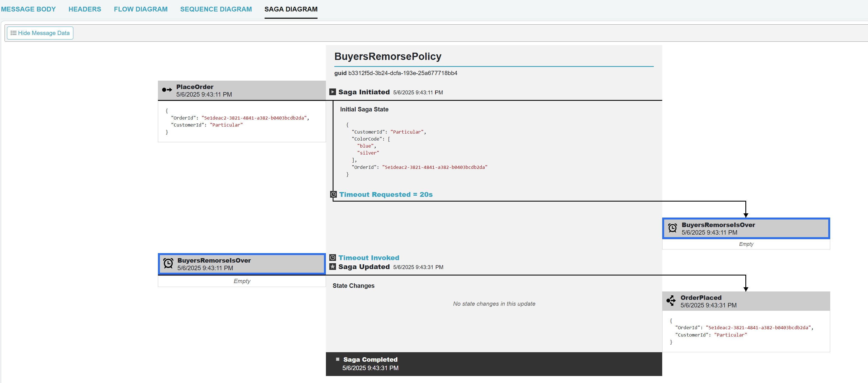Click the Saga Completed 9:43:31 PM timestamp
This screenshot has height=383, width=868.
pyautogui.click(x=370, y=368)
